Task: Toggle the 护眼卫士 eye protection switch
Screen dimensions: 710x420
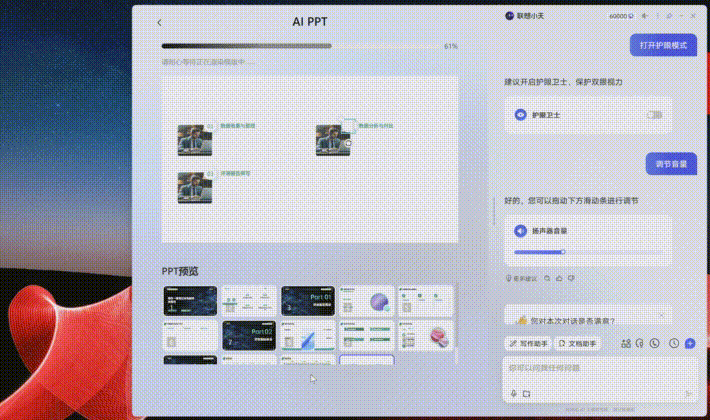Action: point(654,115)
